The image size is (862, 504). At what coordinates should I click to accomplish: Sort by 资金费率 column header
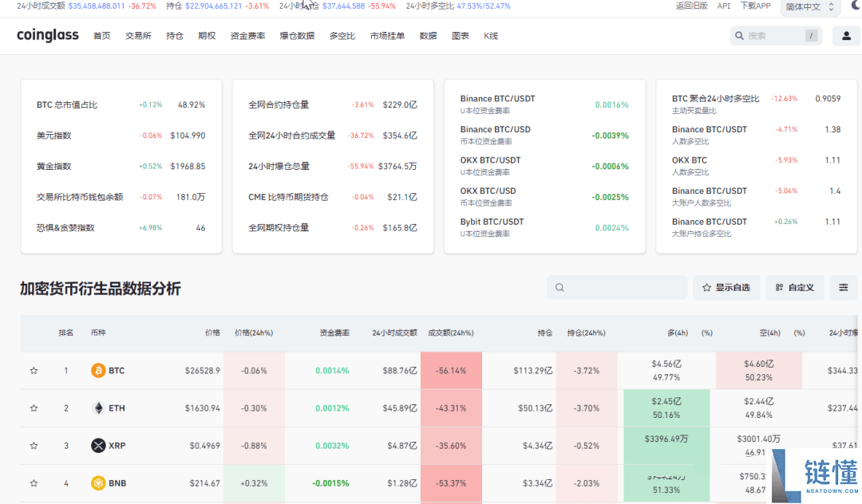click(334, 333)
